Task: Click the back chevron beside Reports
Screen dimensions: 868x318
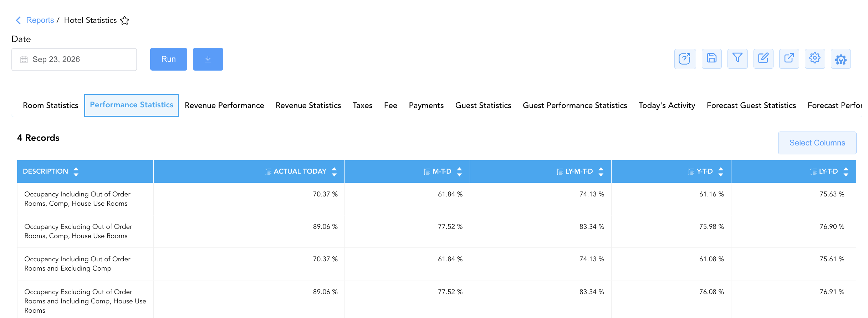Action: tap(19, 20)
